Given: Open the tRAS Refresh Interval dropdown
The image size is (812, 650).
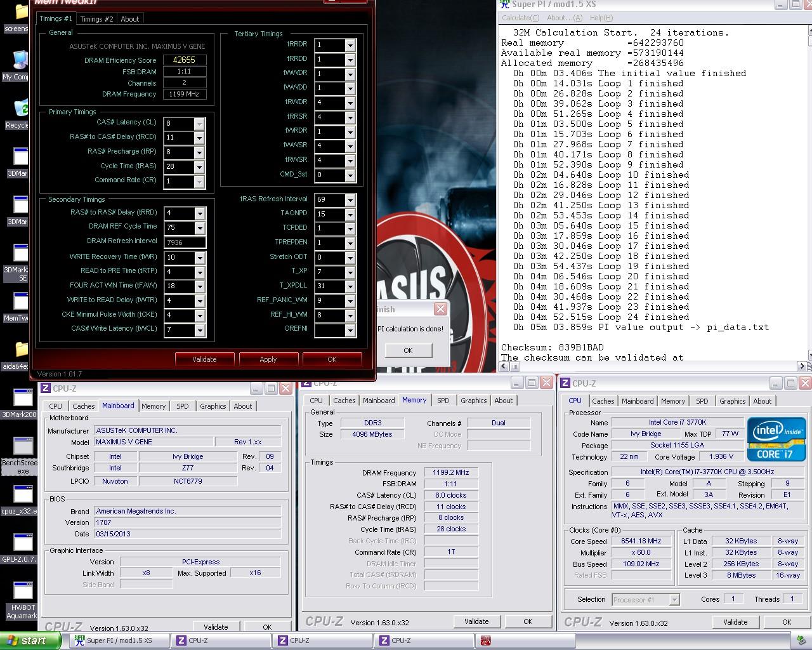Looking at the screenshot, I should pos(350,200).
